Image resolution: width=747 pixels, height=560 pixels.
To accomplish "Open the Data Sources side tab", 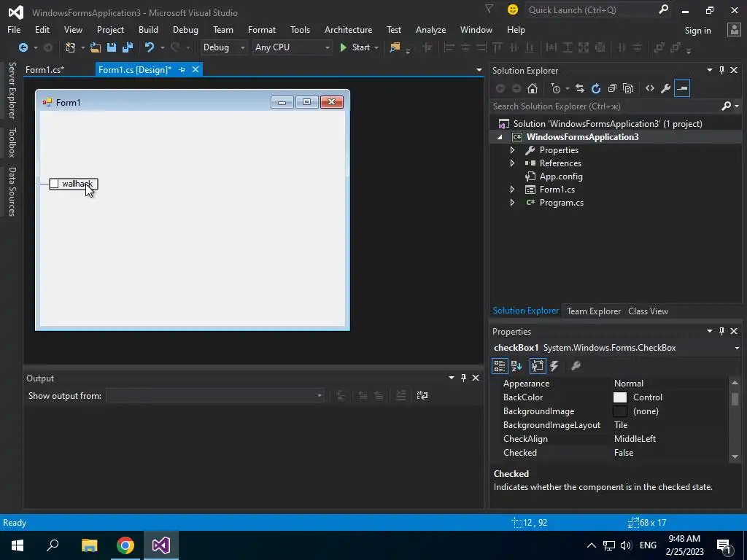I will (12, 192).
